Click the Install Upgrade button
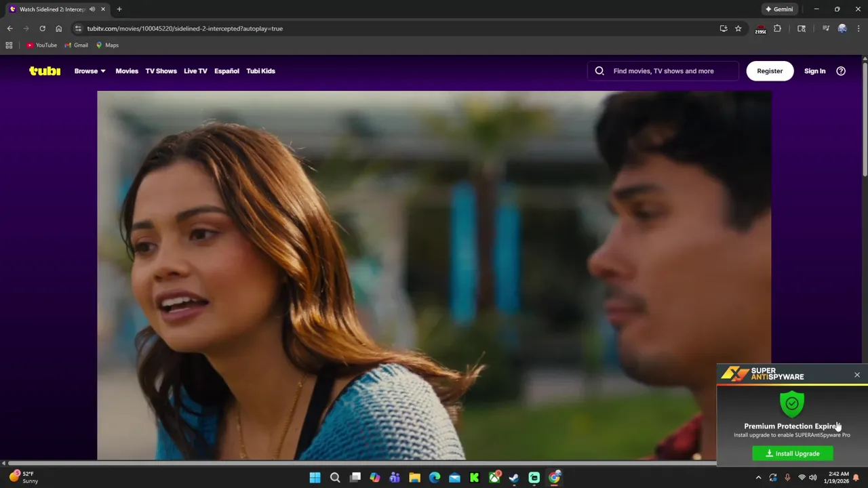Image resolution: width=868 pixels, height=488 pixels. pos(792,453)
